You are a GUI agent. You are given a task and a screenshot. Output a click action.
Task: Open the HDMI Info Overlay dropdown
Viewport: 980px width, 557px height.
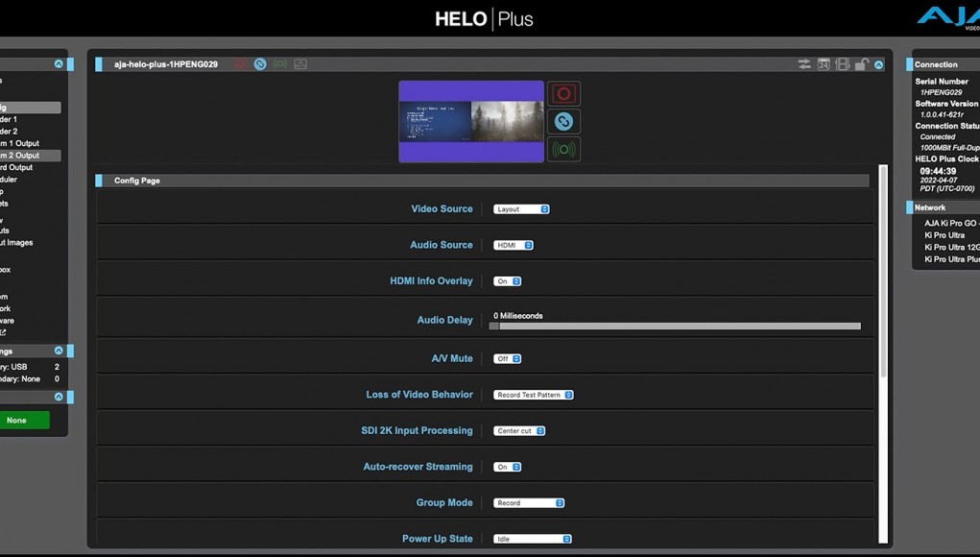click(x=507, y=281)
